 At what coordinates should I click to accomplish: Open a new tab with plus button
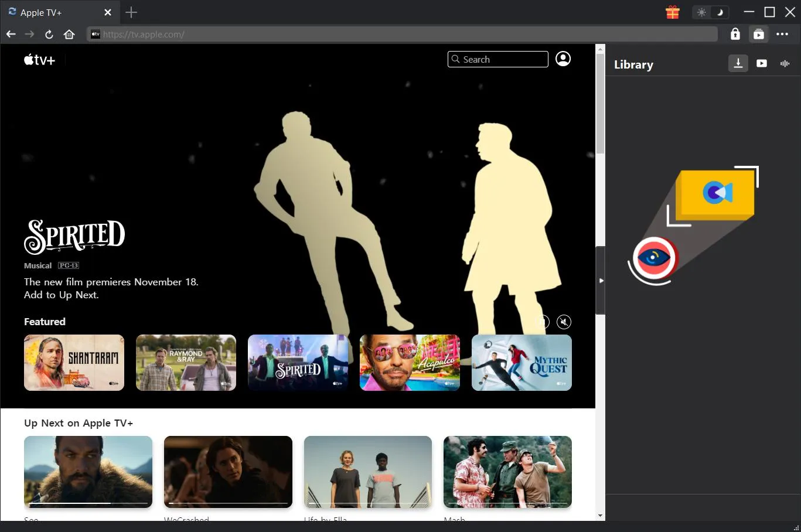coord(131,12)
